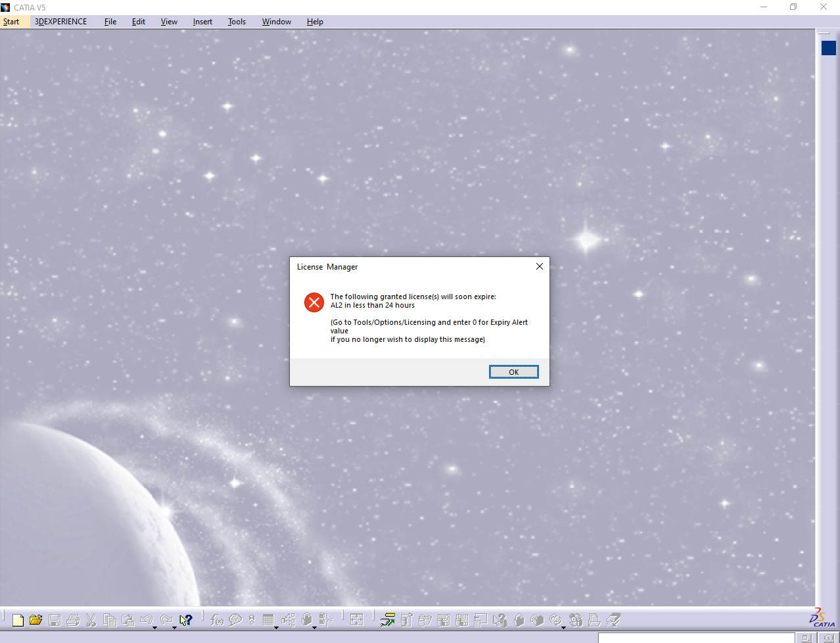The image size is (840, 643).
Task: Click the Fit All In icon
Action: pos(357,620)
